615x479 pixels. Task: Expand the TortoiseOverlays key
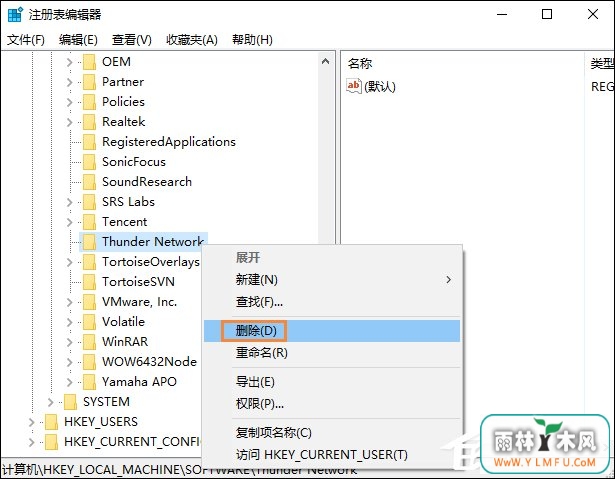point(69,262)
